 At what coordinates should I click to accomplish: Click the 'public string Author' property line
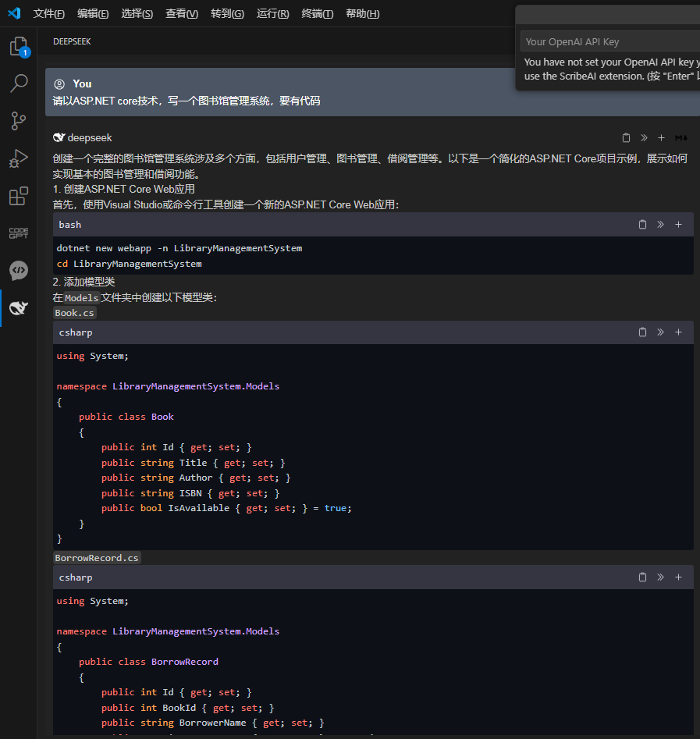196,478
